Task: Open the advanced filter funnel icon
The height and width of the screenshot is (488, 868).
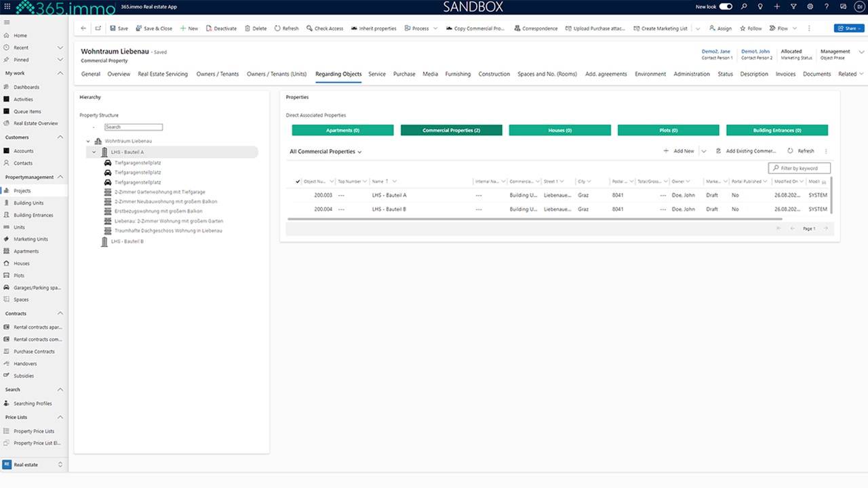Action: pos(793,7)
